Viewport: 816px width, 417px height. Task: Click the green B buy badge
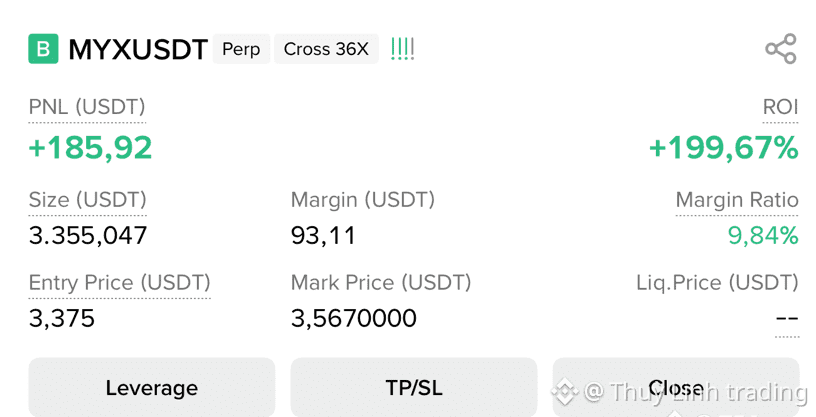click(x=43, y=49)
